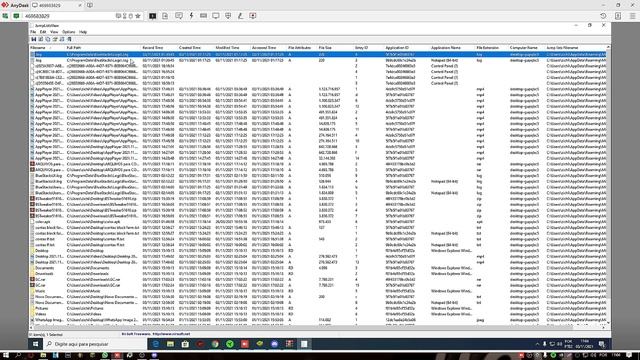The height and width of the screenshot is (360, 640).
Task: Sort by the Full Path column header
Action: pyautogui.click(x=103, y=48)
